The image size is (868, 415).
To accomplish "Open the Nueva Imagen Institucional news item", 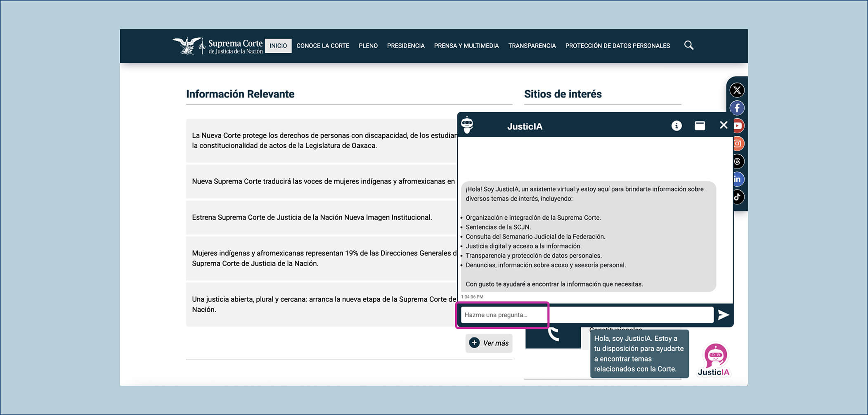I will click(312, 218).
